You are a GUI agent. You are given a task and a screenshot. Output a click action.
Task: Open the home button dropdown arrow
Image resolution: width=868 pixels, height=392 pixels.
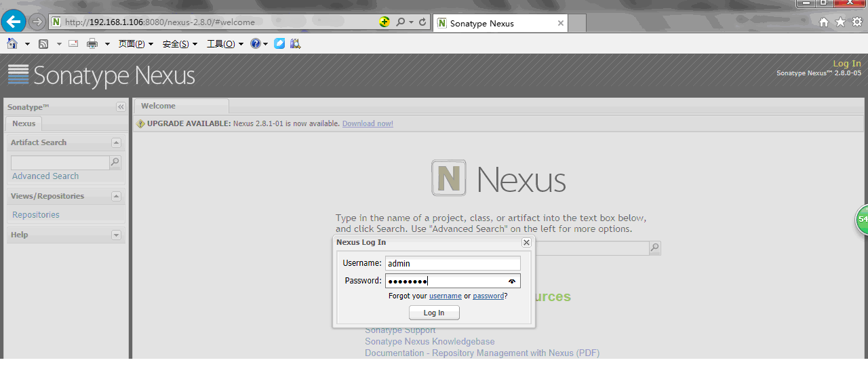click(27, 44)
